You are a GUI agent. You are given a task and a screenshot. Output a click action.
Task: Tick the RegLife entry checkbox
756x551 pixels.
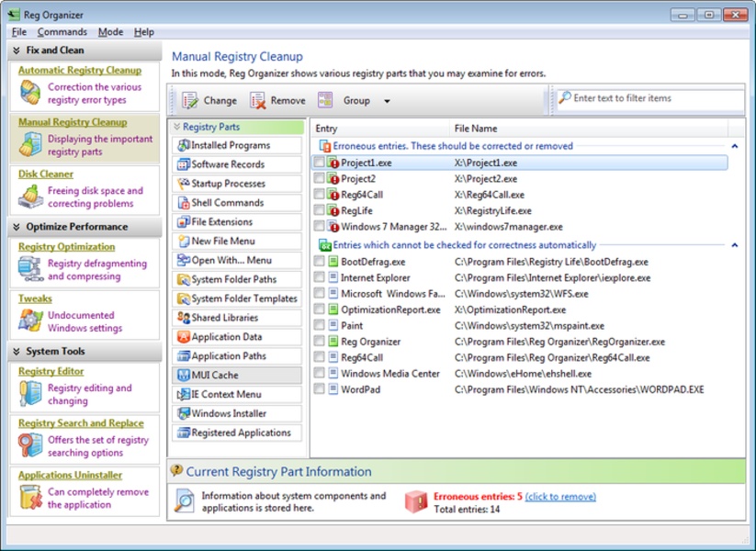point(319,209)
